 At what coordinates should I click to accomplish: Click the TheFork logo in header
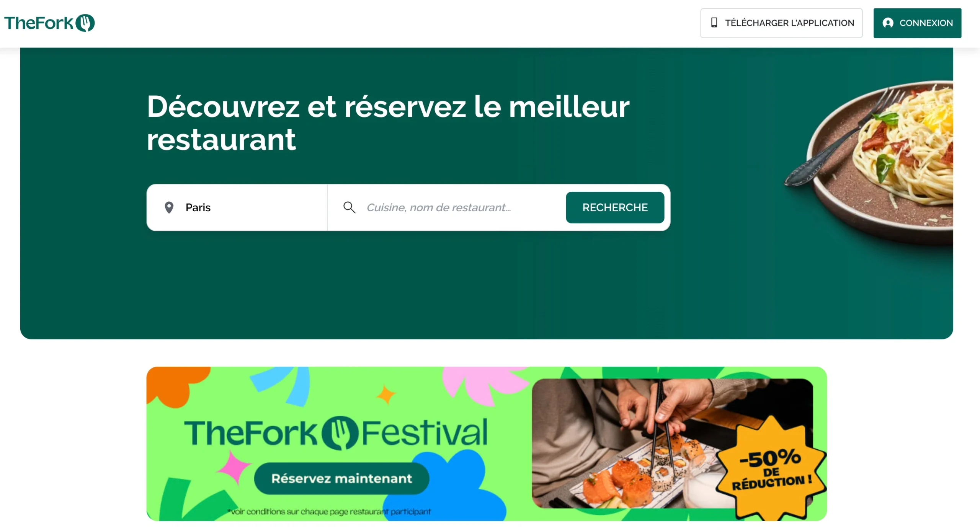[49, 23]
